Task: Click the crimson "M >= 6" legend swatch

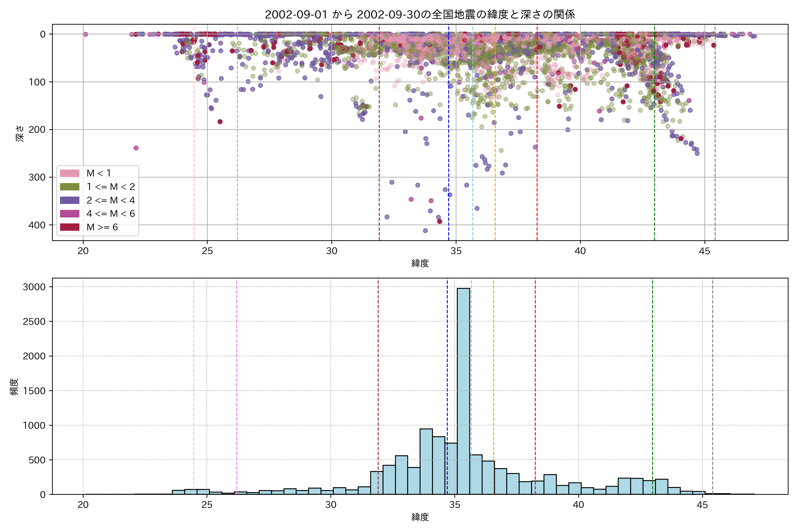Action: (x=70, y=227)
